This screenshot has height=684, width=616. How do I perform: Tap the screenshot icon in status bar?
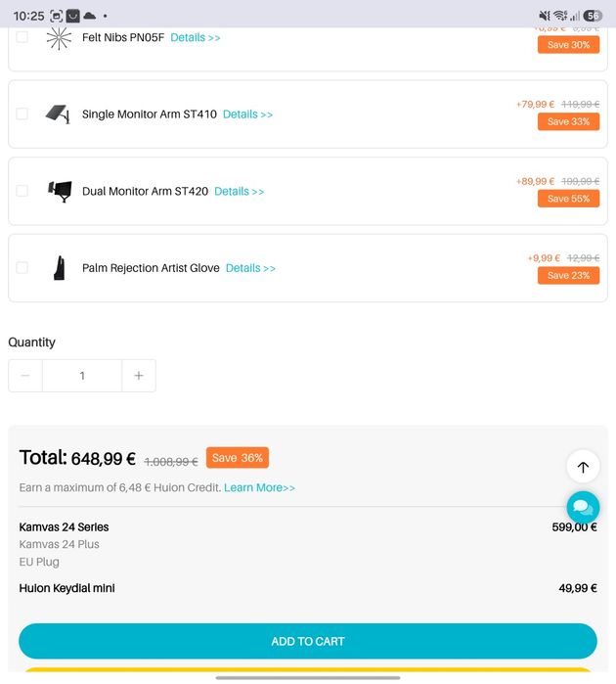57,16
